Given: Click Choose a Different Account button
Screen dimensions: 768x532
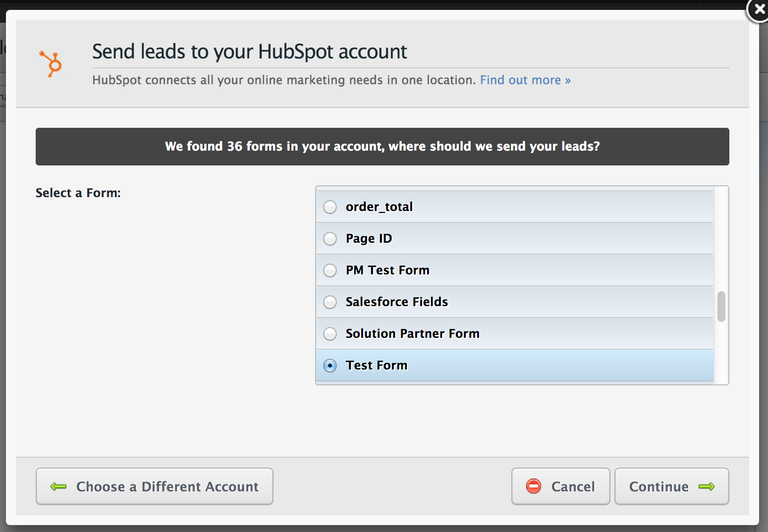Looking at the screenshot, I should [x=155, y=486].
